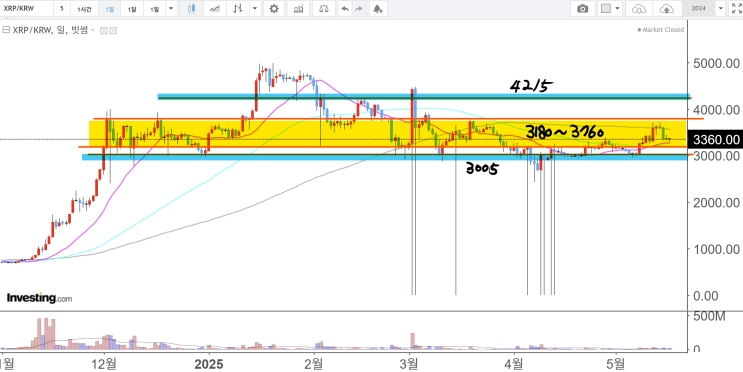Open chart settings gear icon
The image size is (743, 372).
click(274, 9)
